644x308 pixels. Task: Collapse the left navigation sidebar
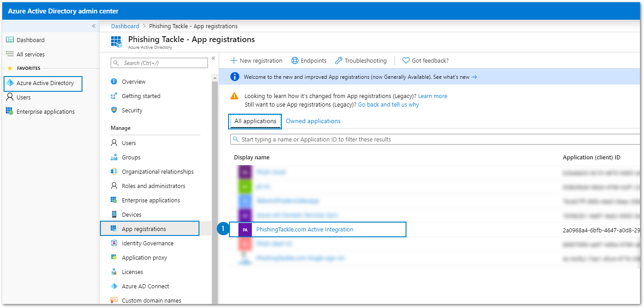pos(94,26)
